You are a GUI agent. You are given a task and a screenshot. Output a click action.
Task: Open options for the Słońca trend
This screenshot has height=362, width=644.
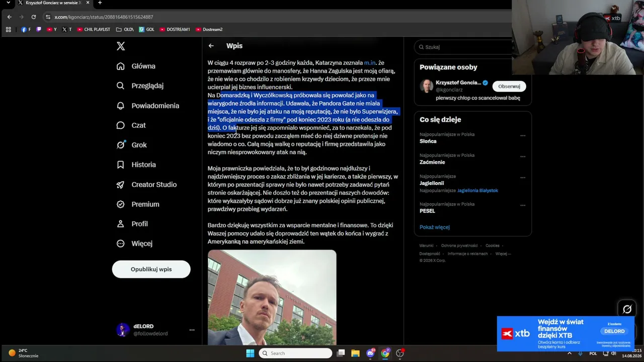coord(523,136)
